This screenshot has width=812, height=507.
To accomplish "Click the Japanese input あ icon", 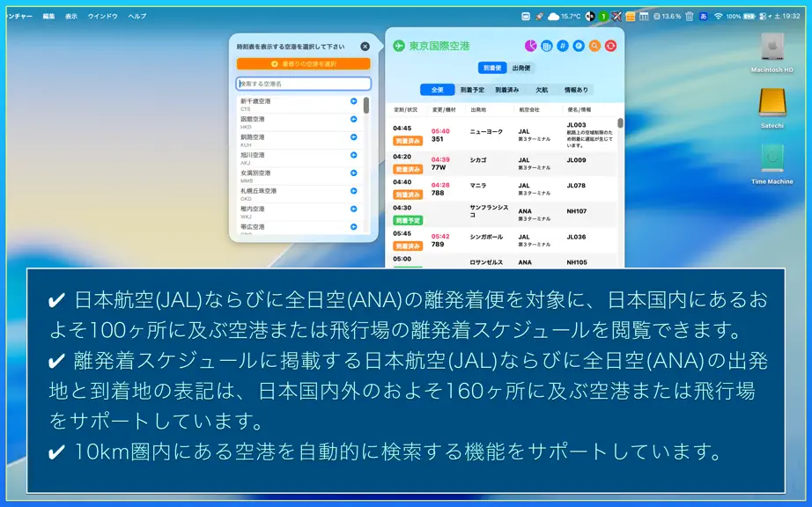I will (704, 17).
